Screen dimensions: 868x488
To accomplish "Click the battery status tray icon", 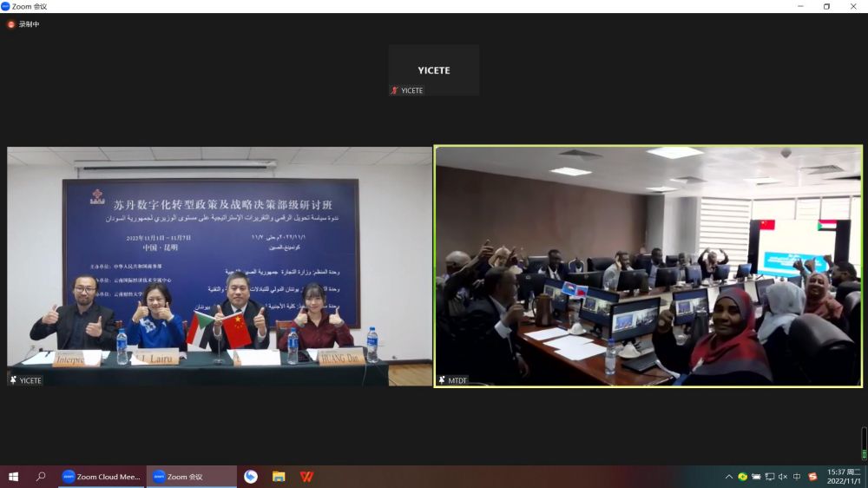I will tap(756, 477).
